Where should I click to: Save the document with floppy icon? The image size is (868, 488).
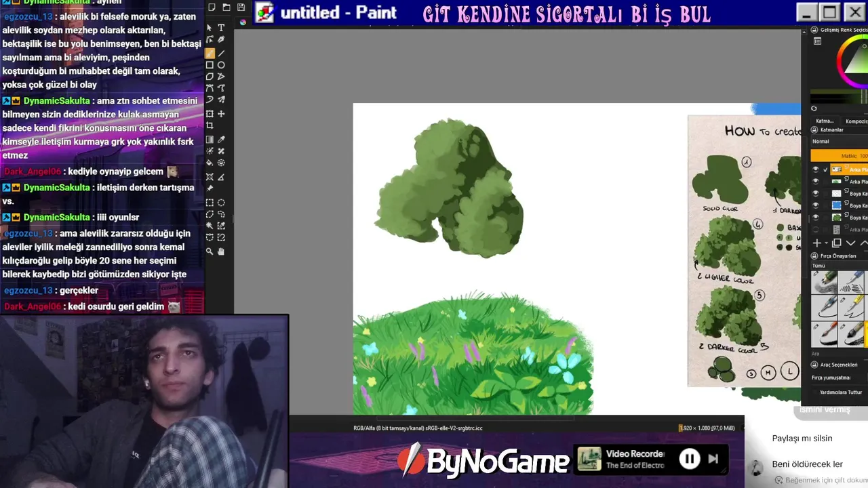pyautogui.click(x=241, y=7)
